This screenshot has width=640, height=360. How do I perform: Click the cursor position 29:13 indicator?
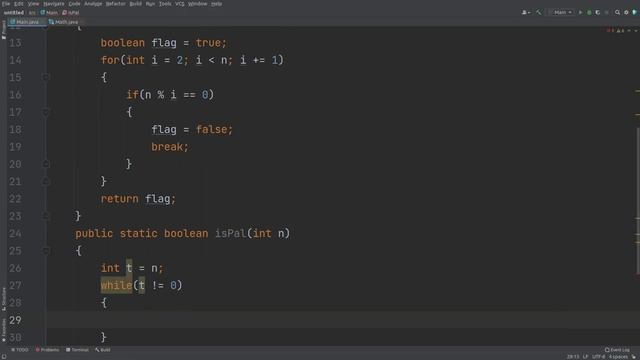[573, 357]
